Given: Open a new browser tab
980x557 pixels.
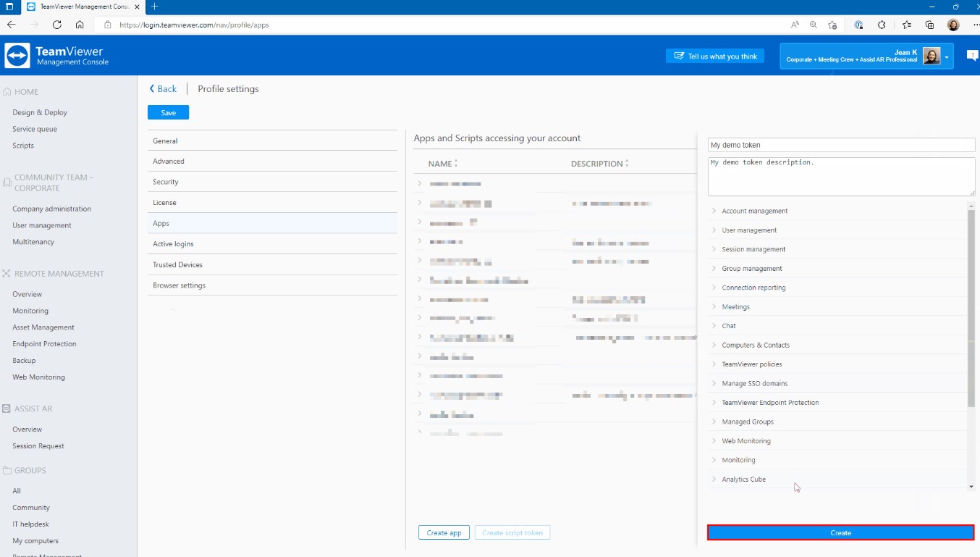Looking at the screenshot, I should 154,7.
